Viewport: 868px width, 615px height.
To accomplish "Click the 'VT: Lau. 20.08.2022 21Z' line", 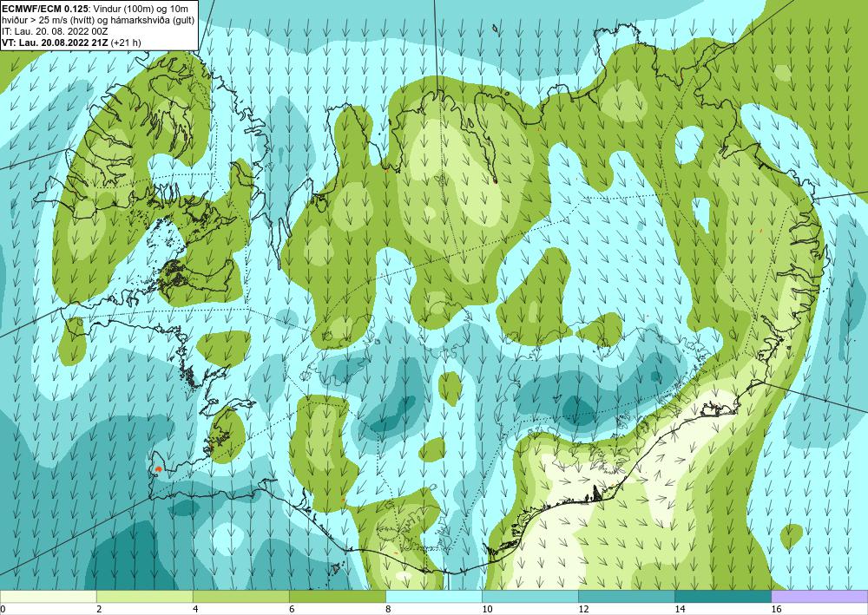I will point(56,42).
